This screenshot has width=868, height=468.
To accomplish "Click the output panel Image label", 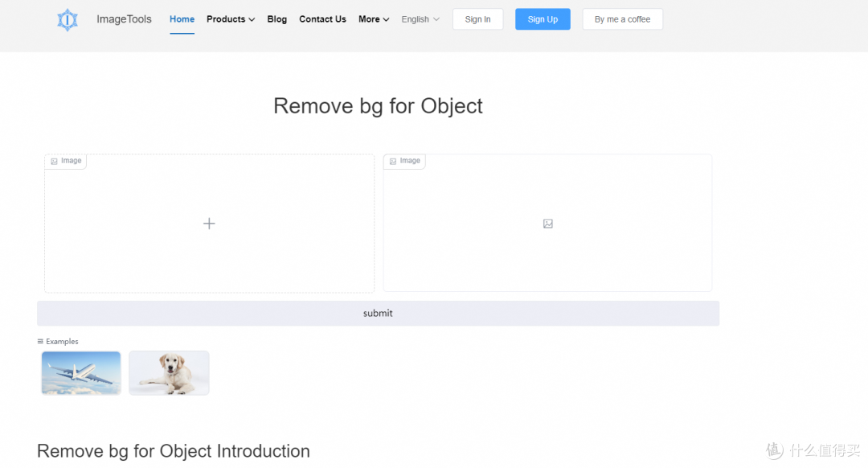I will [404, 161].
